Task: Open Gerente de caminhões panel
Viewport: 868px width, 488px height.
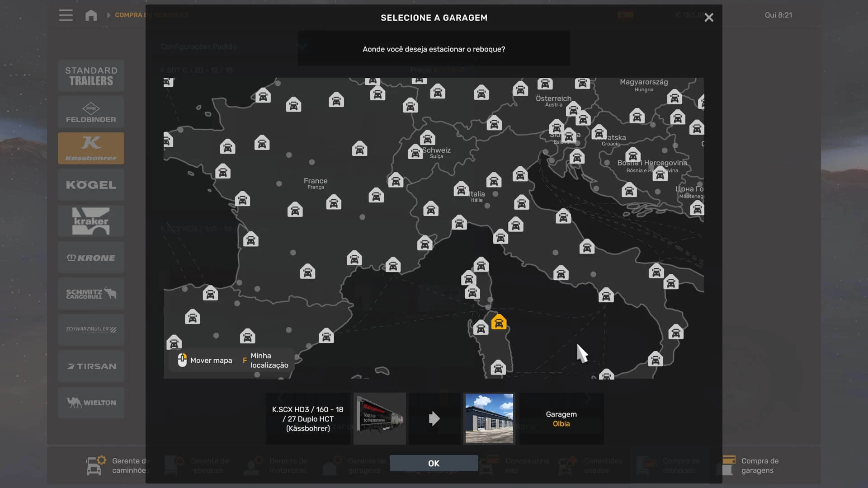Action: point(118,465)
